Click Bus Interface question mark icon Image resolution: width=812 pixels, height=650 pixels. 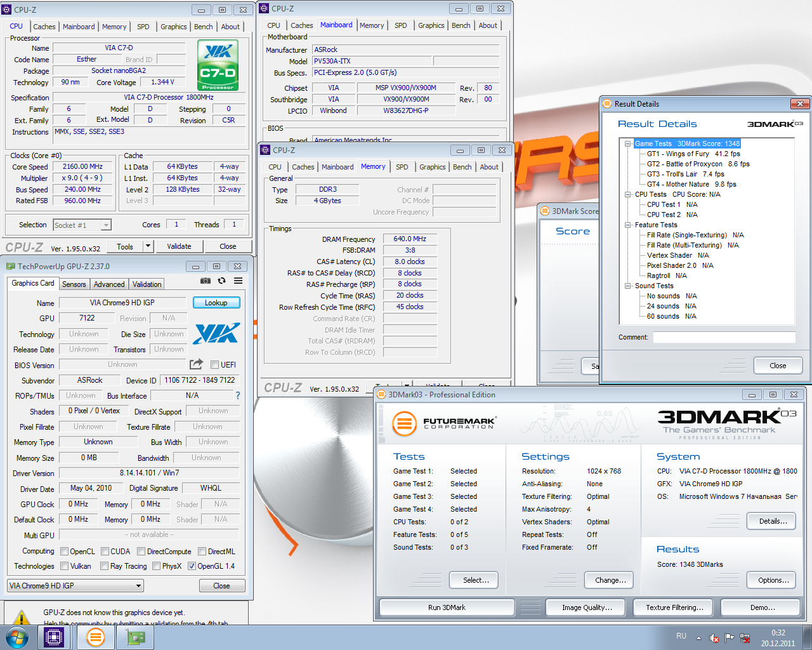[238, 395]
